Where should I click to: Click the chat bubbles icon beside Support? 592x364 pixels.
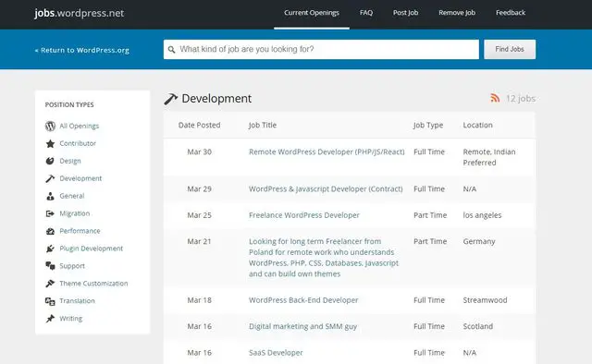[50, 266]
